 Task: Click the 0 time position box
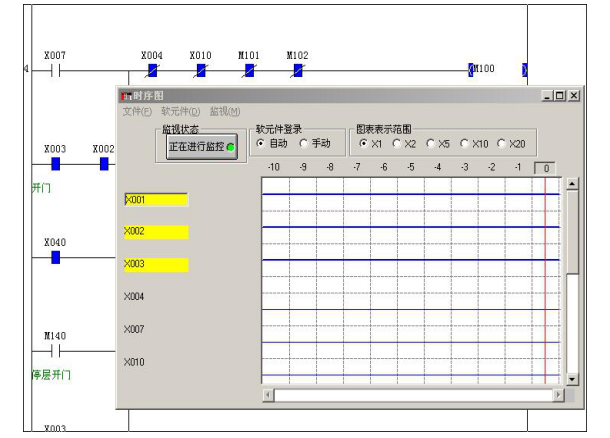pos(545,168)
